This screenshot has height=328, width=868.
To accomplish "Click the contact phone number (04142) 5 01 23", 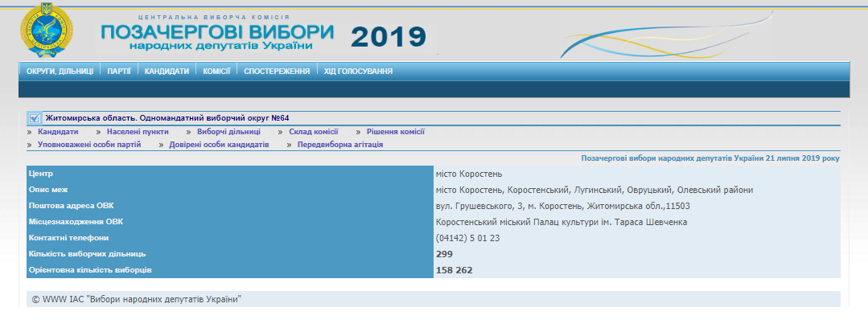I will [x=467, y=238].
